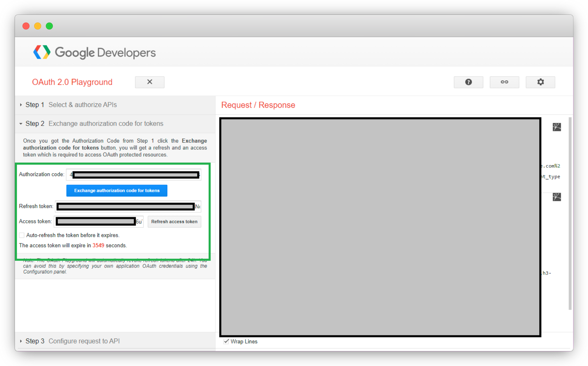
Task: Click the Request / Response heading
Action: pos(258,105)
